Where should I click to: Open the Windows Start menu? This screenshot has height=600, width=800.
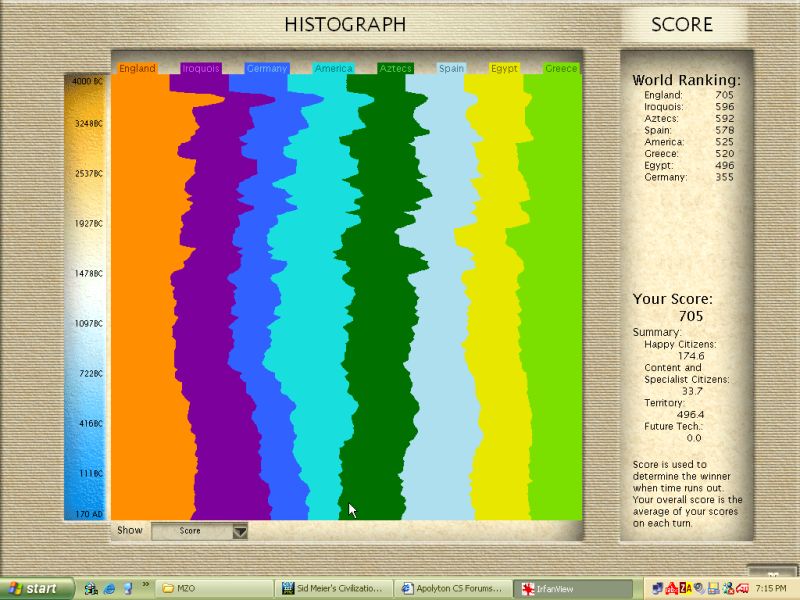pyautogui.click(x=36, y=588)
